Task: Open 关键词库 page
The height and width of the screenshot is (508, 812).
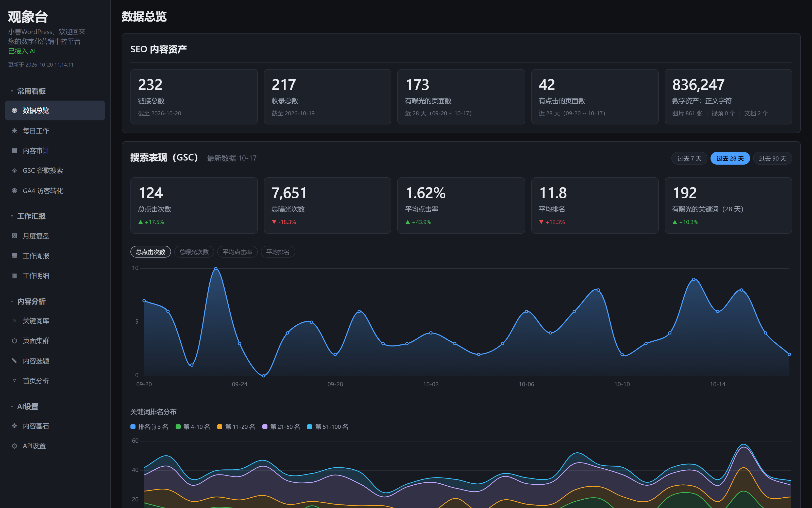Action: click(x=55, y=321)
